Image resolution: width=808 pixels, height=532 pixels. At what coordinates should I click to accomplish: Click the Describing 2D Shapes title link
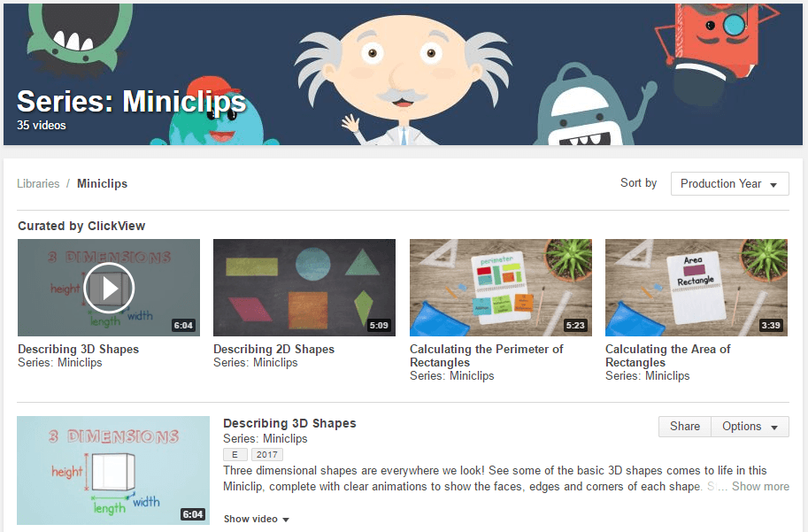(273, 350)
